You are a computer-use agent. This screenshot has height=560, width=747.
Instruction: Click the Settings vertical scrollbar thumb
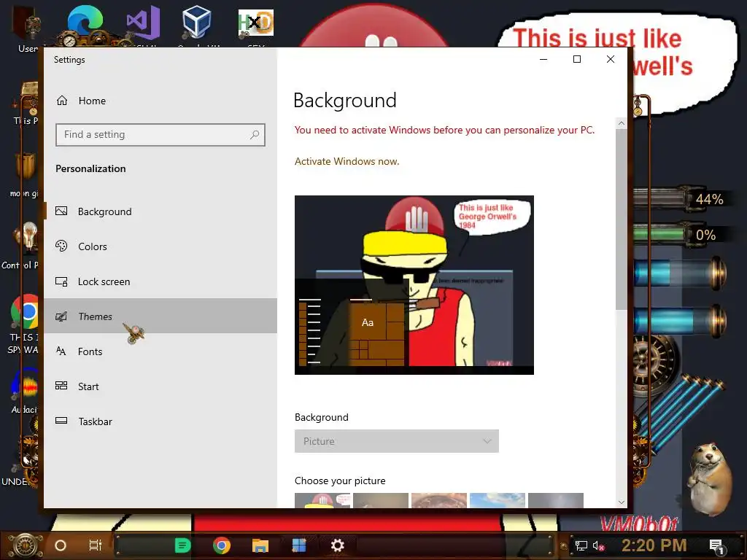coord(622,219)
